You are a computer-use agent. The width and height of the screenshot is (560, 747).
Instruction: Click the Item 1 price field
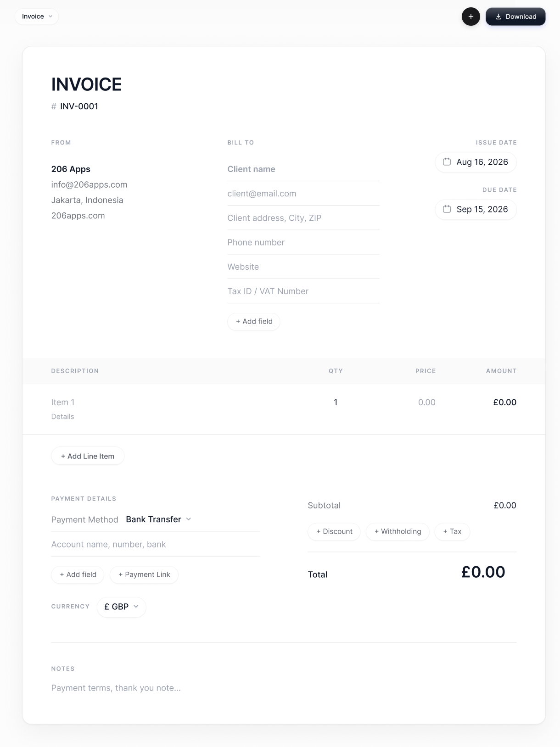426,402
